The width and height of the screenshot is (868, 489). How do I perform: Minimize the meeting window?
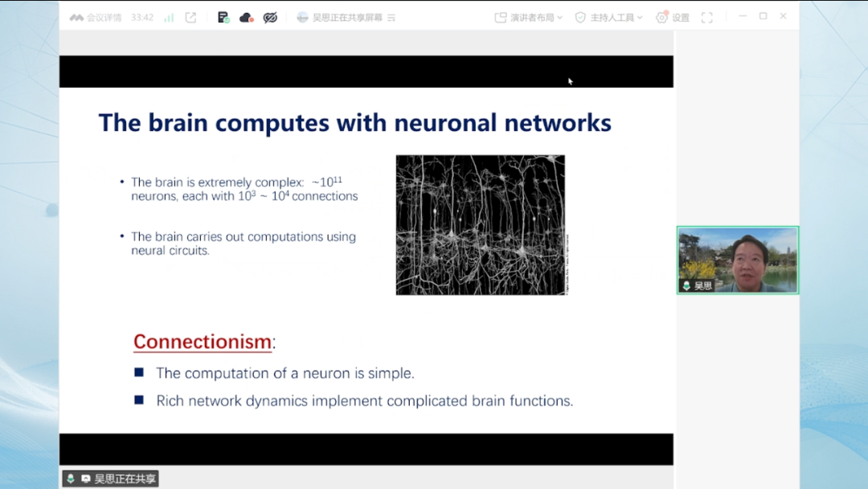(743, 17)
